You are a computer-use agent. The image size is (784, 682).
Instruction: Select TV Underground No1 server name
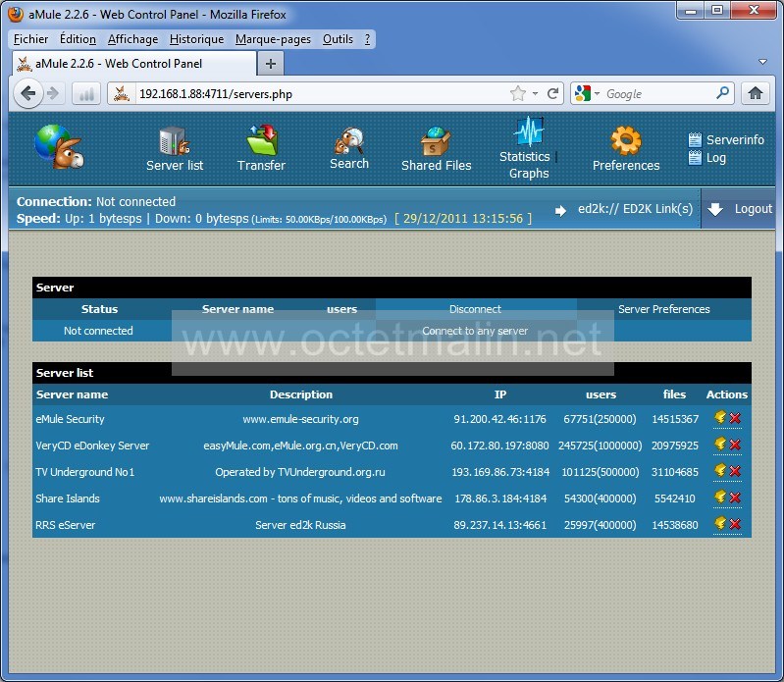(x=85, y=472)
